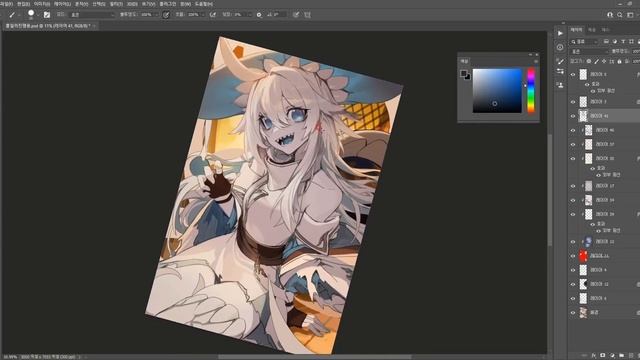640x360 pixels.
Task: Lock image pixels brush icon
Action: click(596, 61)
